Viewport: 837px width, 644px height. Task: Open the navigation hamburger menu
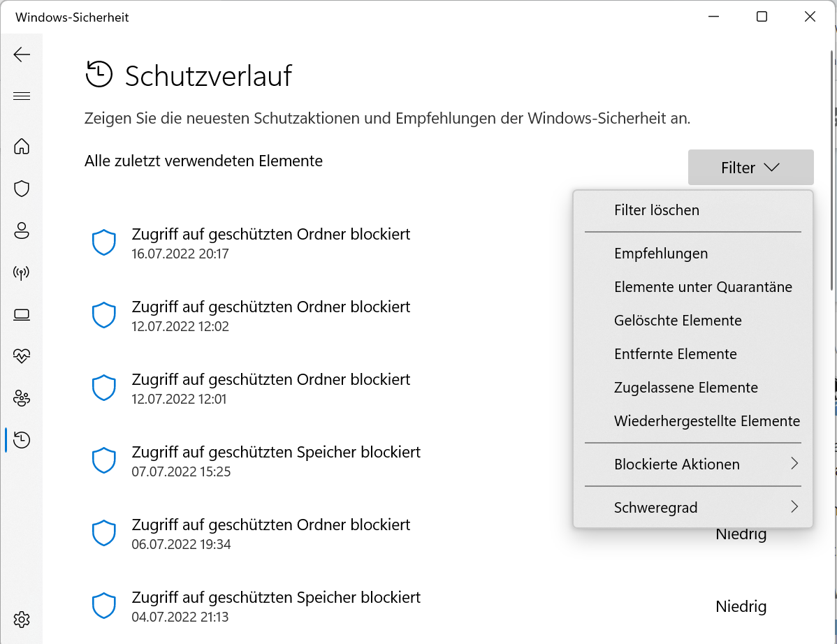[x=22, y=96]
